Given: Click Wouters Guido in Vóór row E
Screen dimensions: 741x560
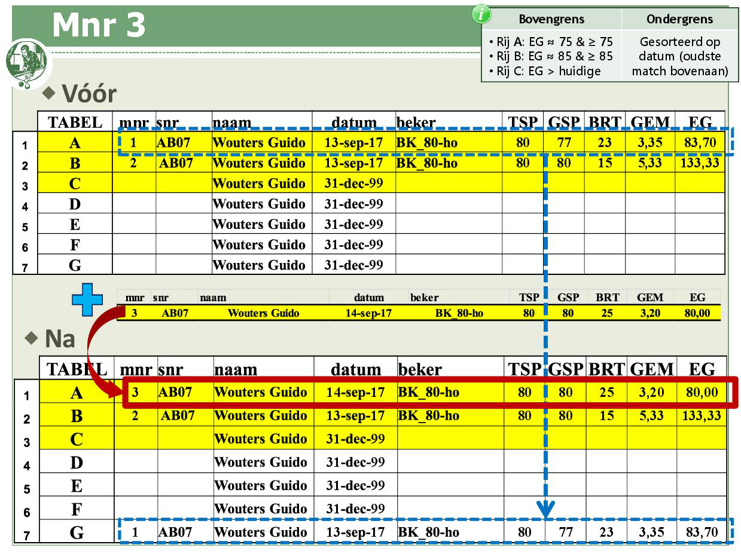Looking at the screenshot, I should (259, 224).
